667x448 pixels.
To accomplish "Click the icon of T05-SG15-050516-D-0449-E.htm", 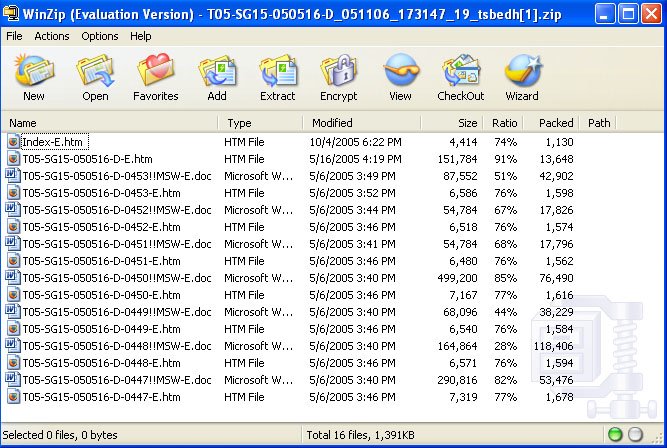I will point(13,329).
